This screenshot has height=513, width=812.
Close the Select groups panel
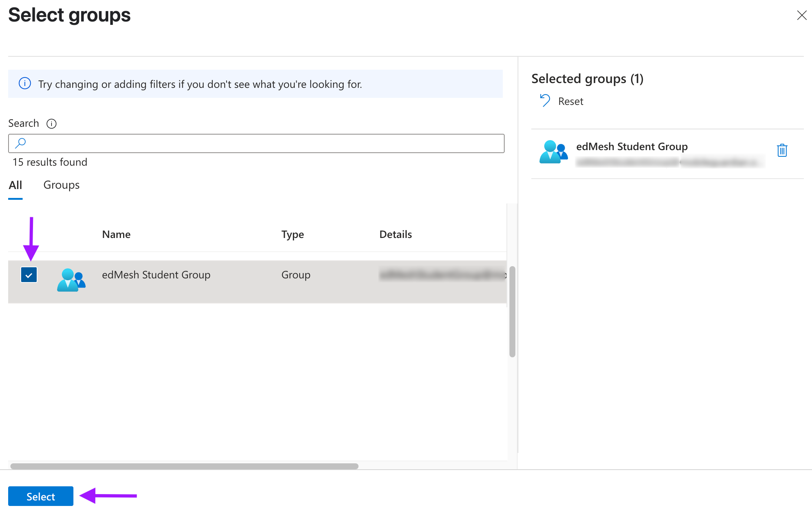pos(802,15)
